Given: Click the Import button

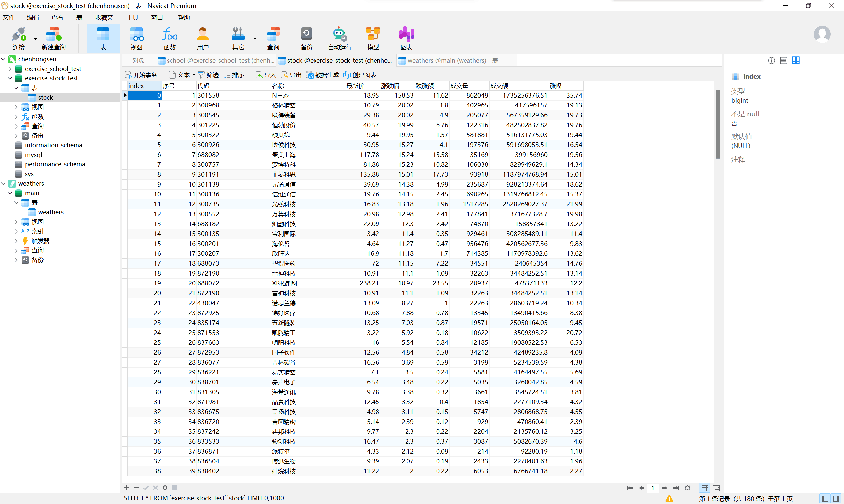Looking at the screenshot, I should coord(266,75).
